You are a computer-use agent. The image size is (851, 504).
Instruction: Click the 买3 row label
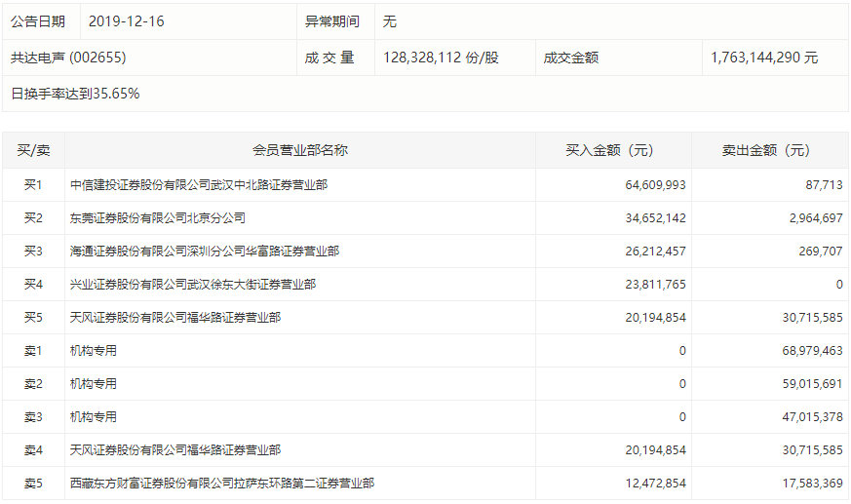[x=33, y=252]
